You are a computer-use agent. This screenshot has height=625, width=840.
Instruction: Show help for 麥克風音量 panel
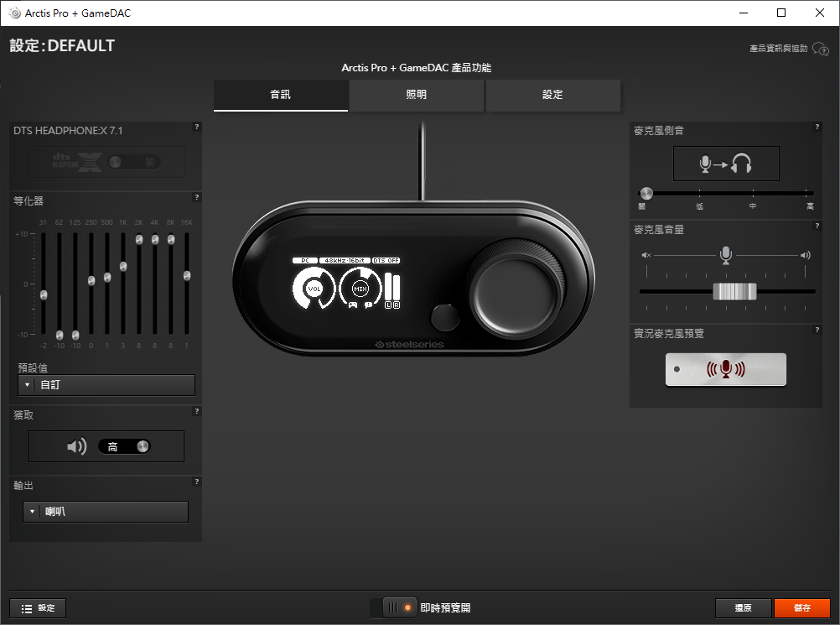click(817, 226)
